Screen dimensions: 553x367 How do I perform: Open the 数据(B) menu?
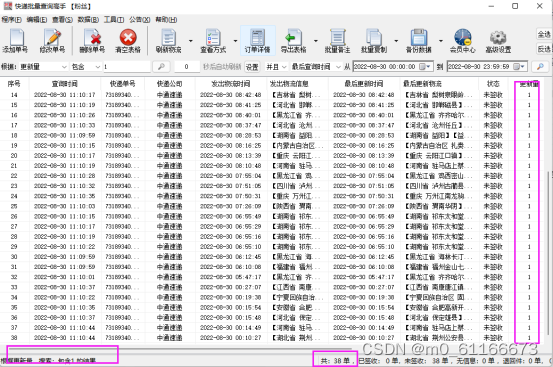[88, 20]
